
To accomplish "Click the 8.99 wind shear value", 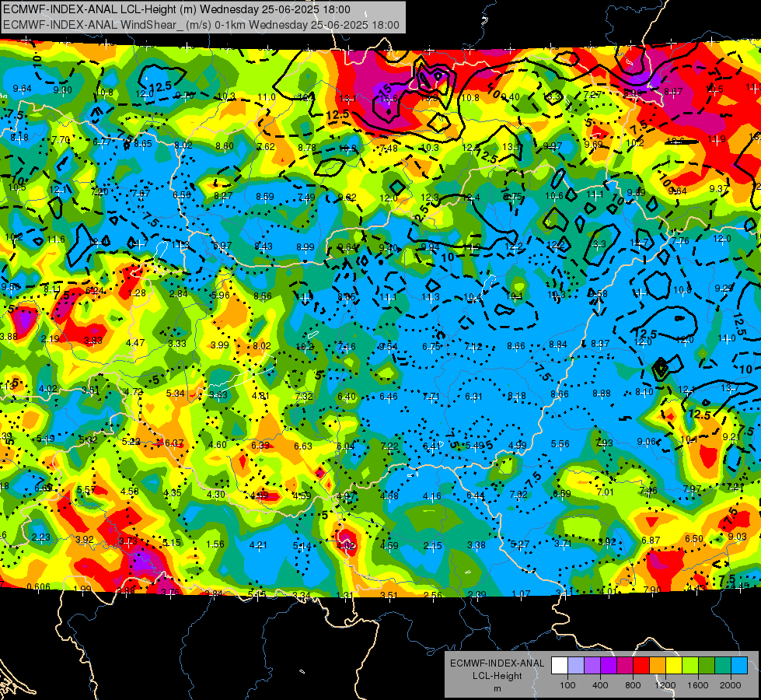I will (305, 247).
